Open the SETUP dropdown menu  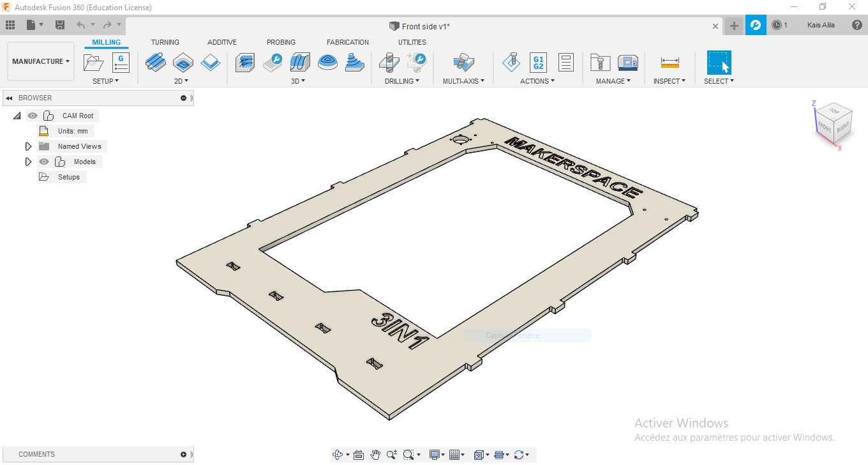(x=106, y=81)
